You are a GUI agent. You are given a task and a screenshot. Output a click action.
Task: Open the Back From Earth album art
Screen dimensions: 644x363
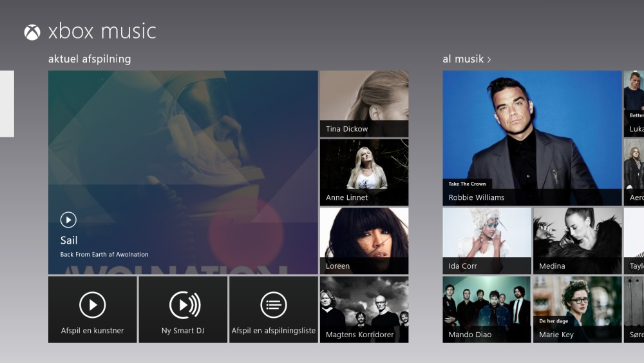[x=183, y=172]
